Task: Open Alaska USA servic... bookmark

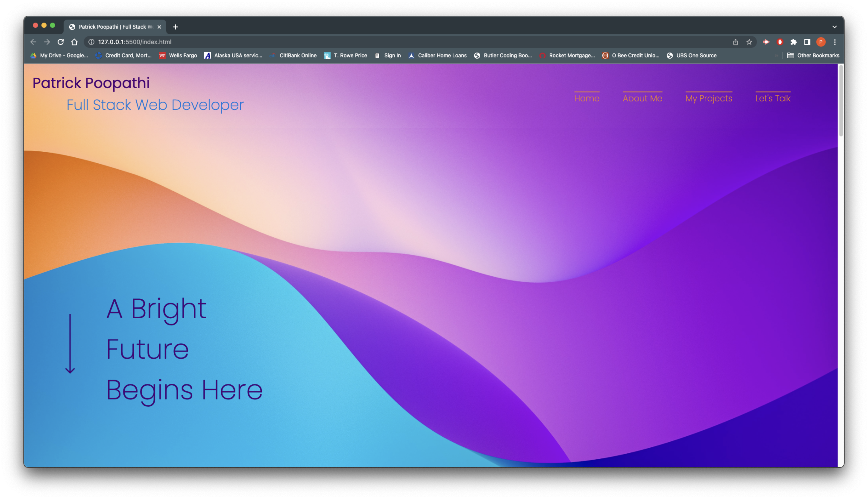Action: (233, 56)
